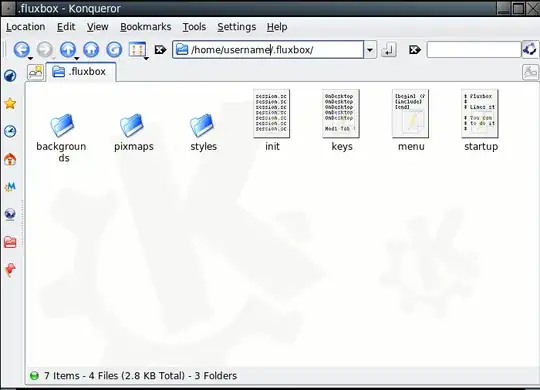Open the Settings menu
Screen dimensions: 540x390
coord(237,27)
